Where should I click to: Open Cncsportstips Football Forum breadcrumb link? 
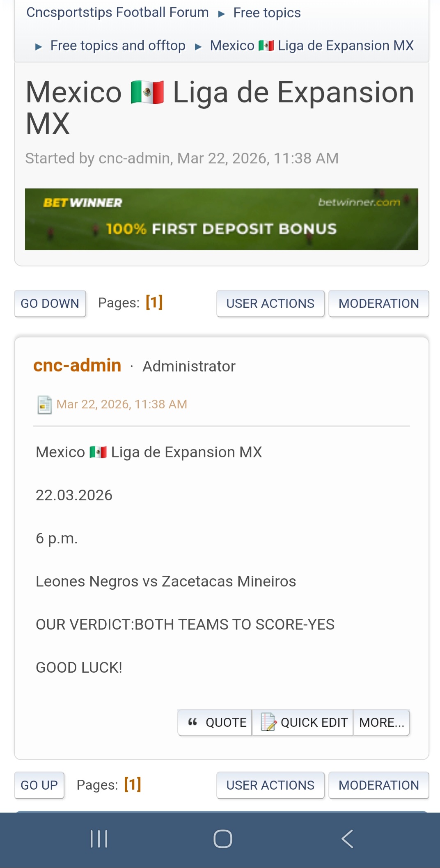(x=117, y=13)
